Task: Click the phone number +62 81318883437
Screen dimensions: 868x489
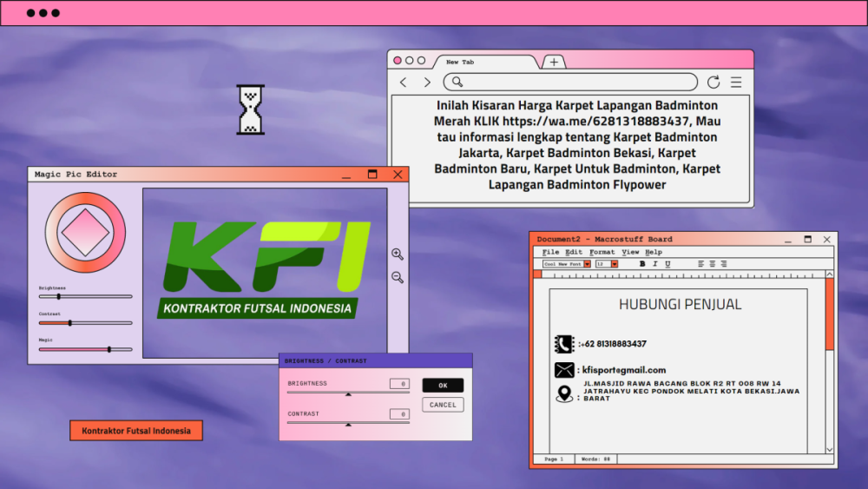Action: [x=613, y=344]
